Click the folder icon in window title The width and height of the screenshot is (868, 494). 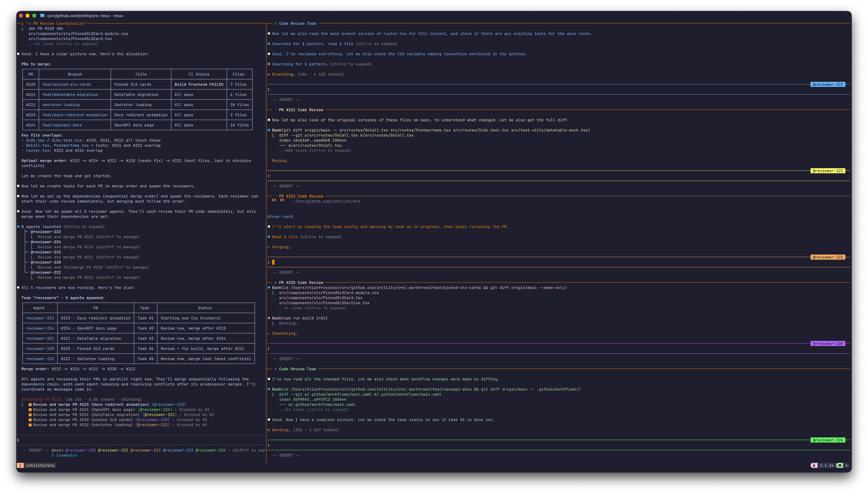(x=42, y=16)
